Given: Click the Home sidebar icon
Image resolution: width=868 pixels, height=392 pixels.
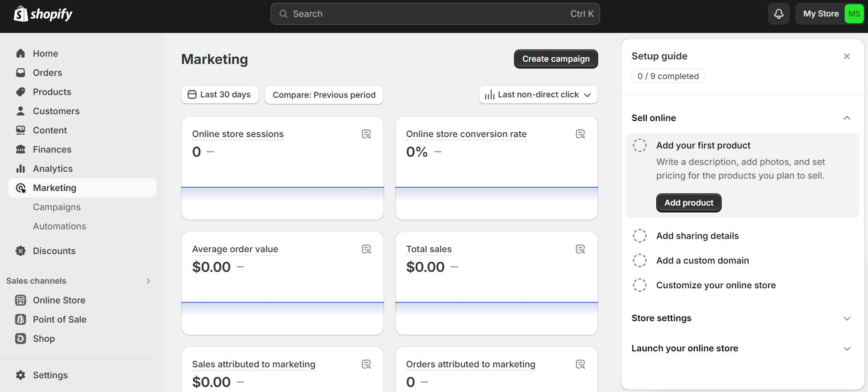Looking at the screenshot, I should click(21, 53).
